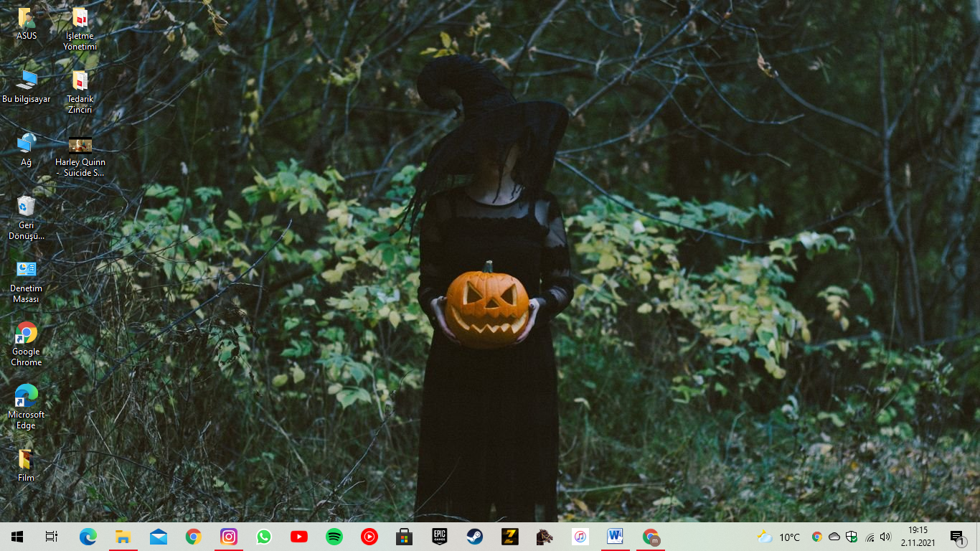
Task: Launch Steam from the taskbar
Action: coord(475,537)
